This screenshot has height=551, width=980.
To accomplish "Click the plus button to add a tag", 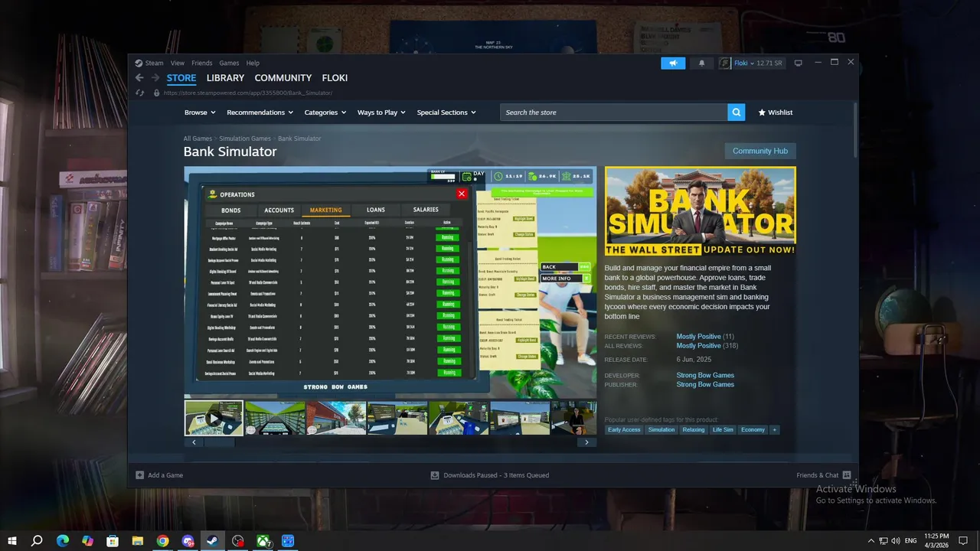I will click(x=774, y=429).
